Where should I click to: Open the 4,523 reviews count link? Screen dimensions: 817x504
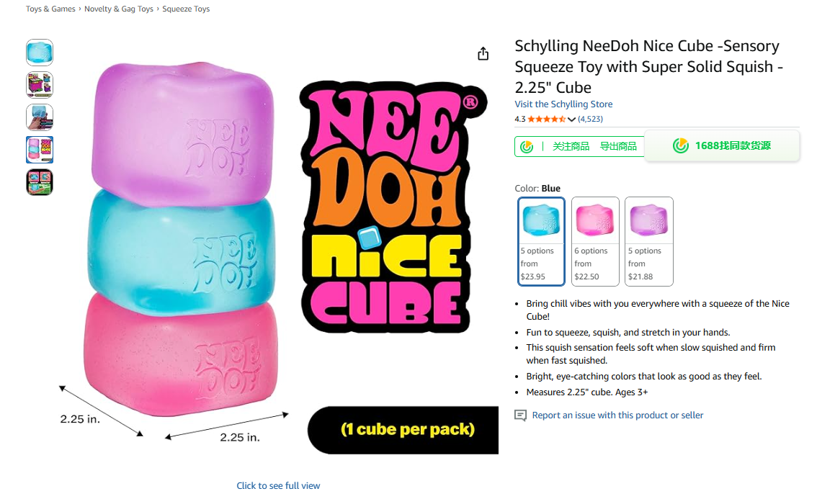coord(590,120)
